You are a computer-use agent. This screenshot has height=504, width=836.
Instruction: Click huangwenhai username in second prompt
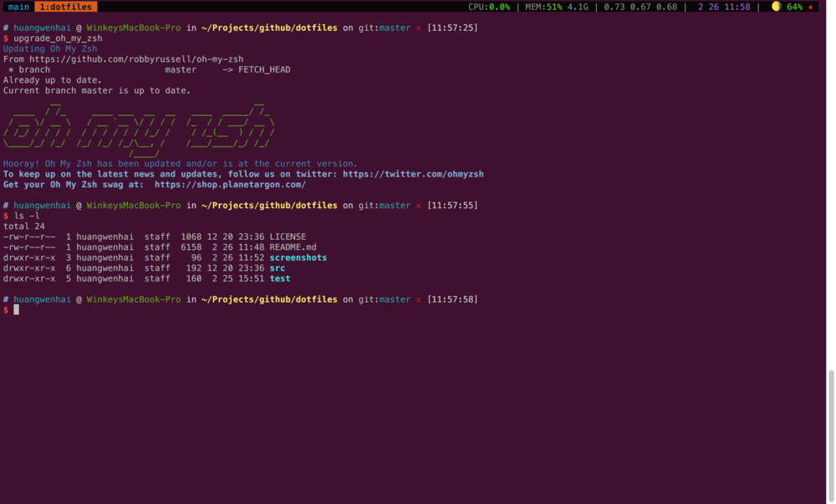pos(42,206)
